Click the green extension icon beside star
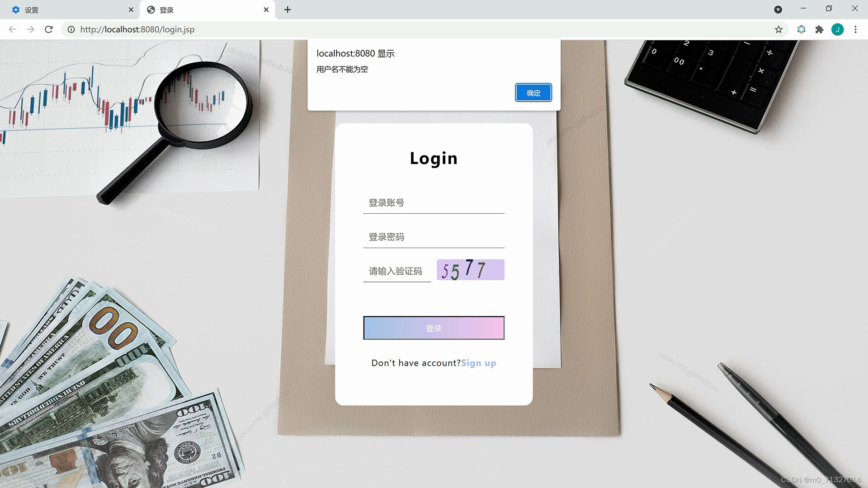The width and height of the screenshot is (868, 488). [801, 29]
